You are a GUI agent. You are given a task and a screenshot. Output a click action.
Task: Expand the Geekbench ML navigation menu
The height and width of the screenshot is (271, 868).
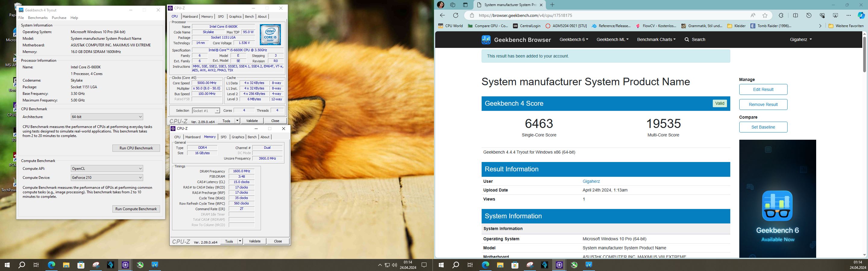612,39
